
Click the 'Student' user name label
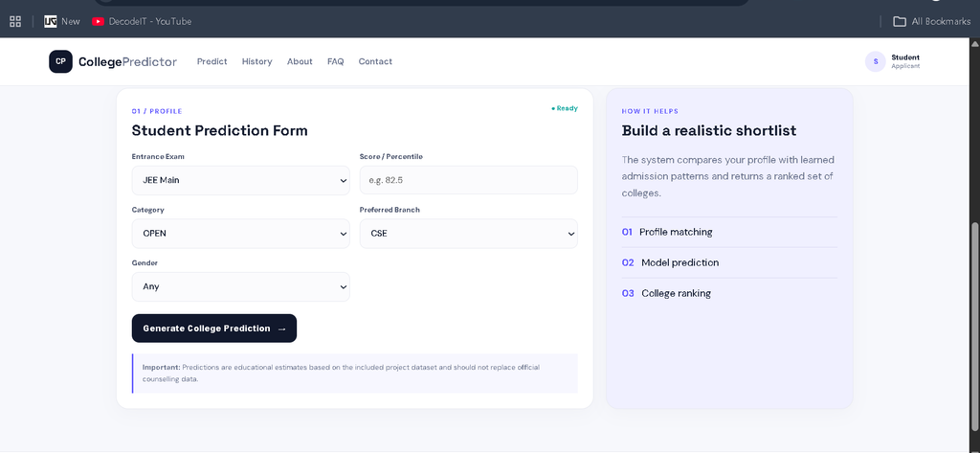[905, 57]
